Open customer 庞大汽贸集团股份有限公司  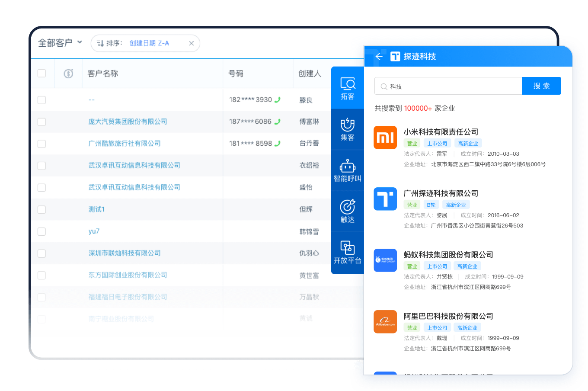[128, 122]
